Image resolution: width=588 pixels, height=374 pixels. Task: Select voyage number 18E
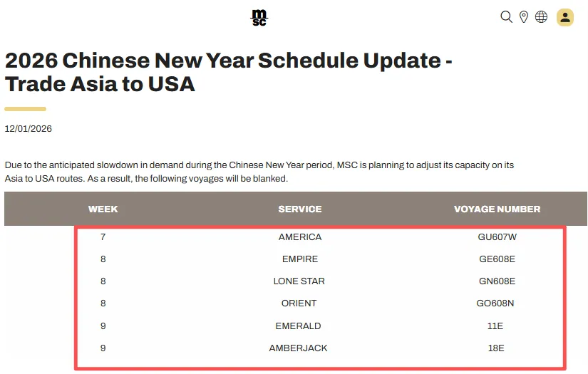[x=497, y=348]
